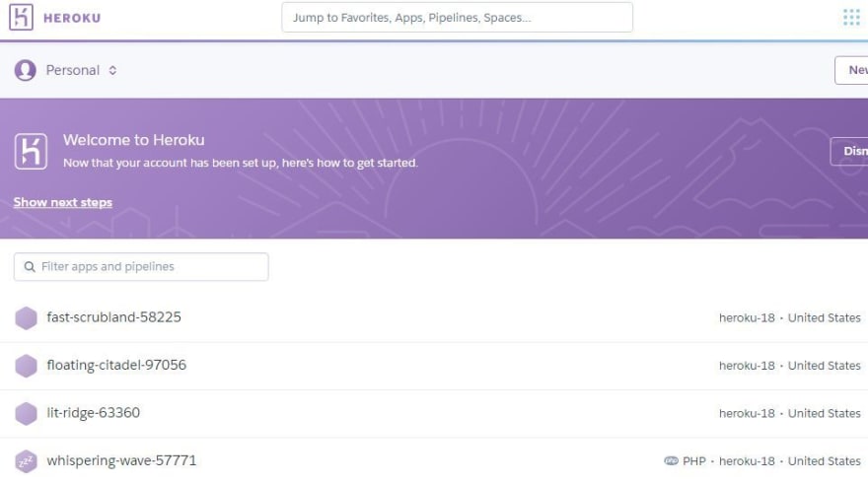Open the fast-scrubland-58225 app
Image resolution: width=868 pixels, height=485 pixels.
[113, 317]
